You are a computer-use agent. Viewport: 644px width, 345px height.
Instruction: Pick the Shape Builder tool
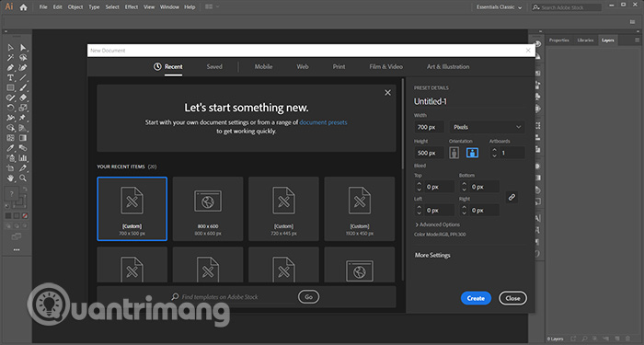pyautogui.click(x=10, y=128)
